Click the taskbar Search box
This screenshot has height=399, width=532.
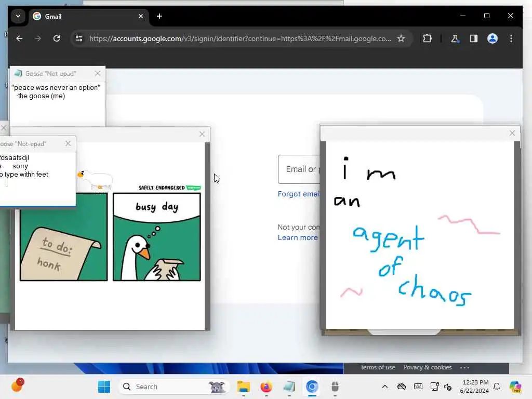pos(174,387)
